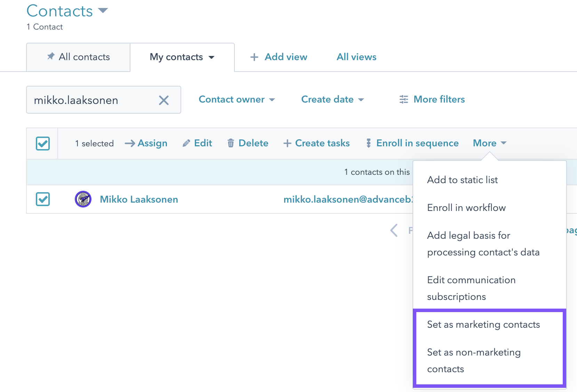Expand the Contacts title dropdown
Viewport: 577px width, 392px height.
pyautogui.click(x=103, y=10)
